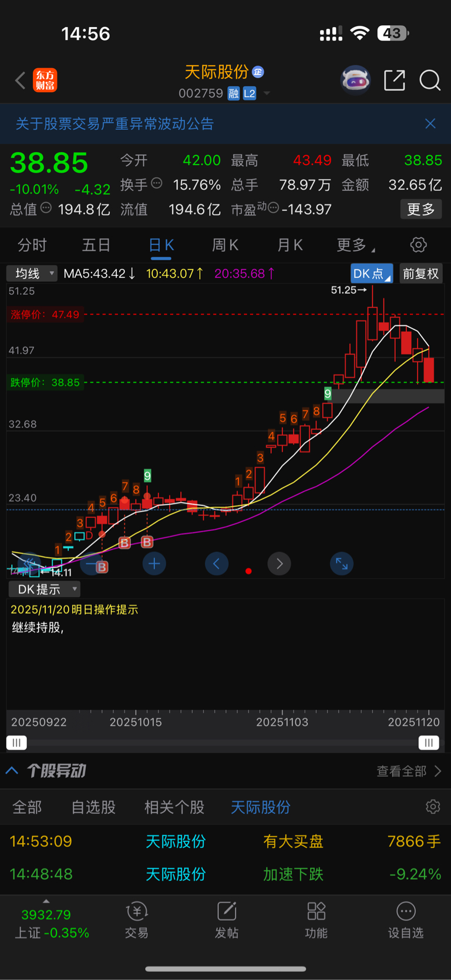Tap the info icon beside 换手

coord(157,183)
